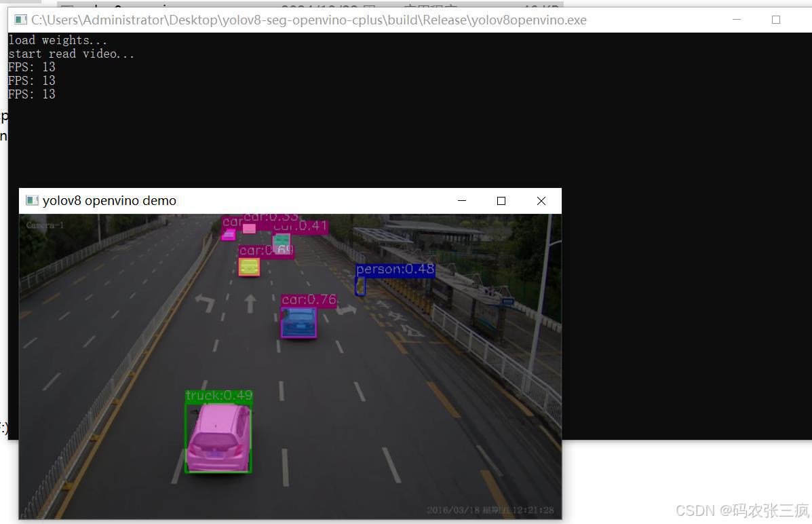Minimize the yolov8 openvino demo window
This screenshot has width=812, height=524.
point(462,201)
